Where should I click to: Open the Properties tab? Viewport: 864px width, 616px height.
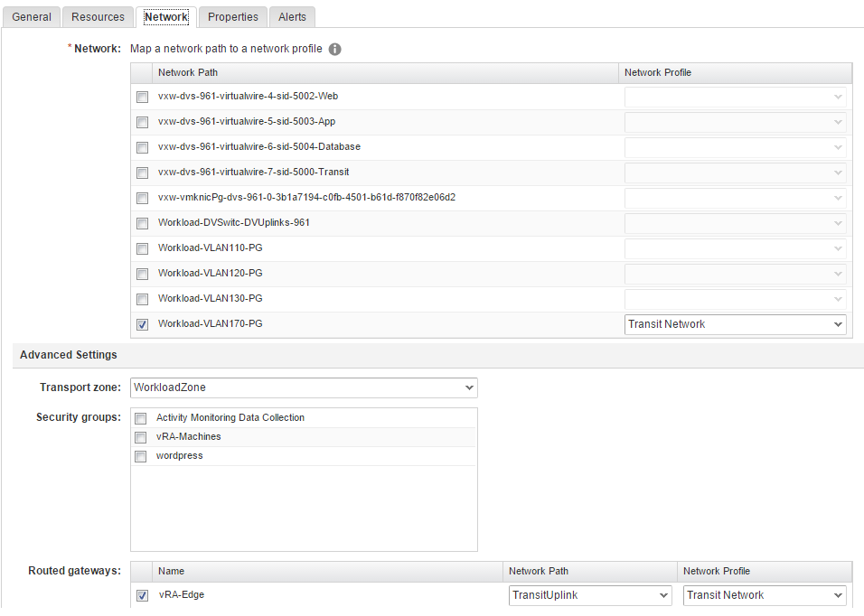point(232,16)
